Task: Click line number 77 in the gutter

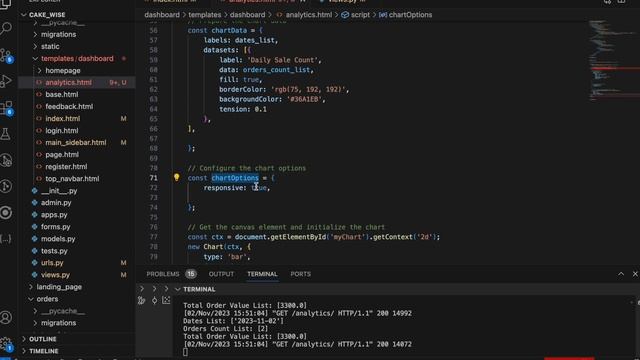Action: [153, 237]
